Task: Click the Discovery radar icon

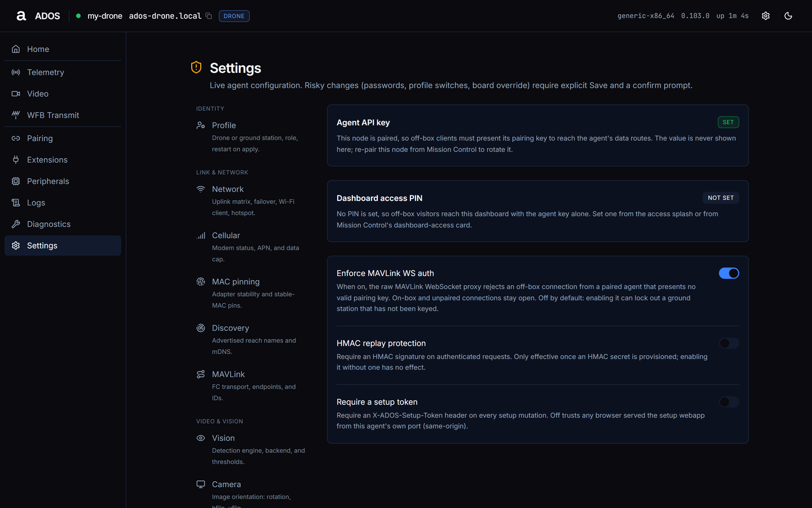Action: tap(201, 328)
